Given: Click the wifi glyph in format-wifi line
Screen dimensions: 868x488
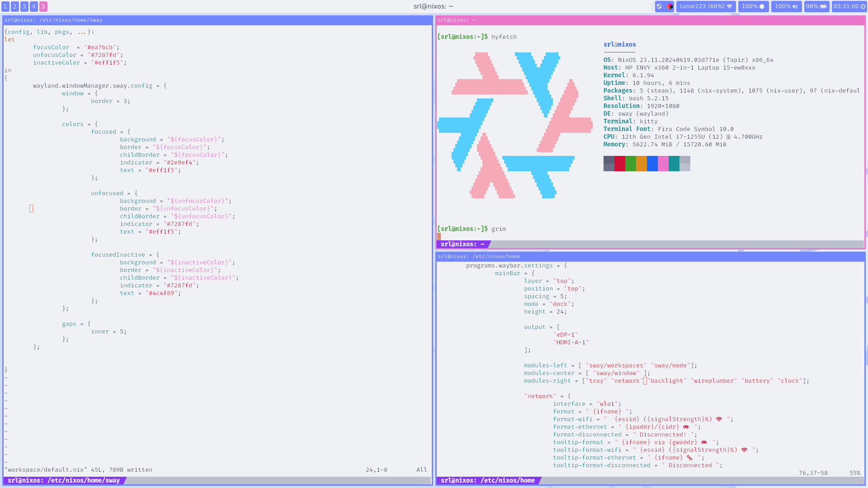Looking at the screenshot, I should [719, 419].
